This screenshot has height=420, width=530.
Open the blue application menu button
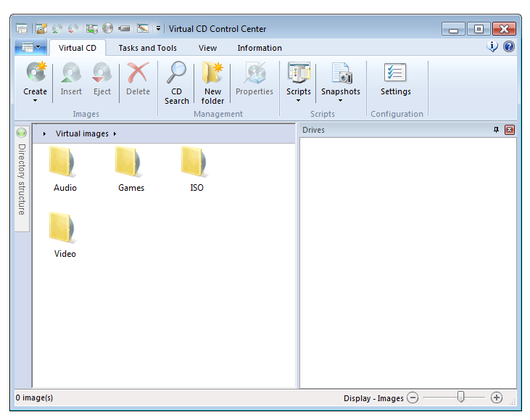pyautogui.click(x=30, y=47)
